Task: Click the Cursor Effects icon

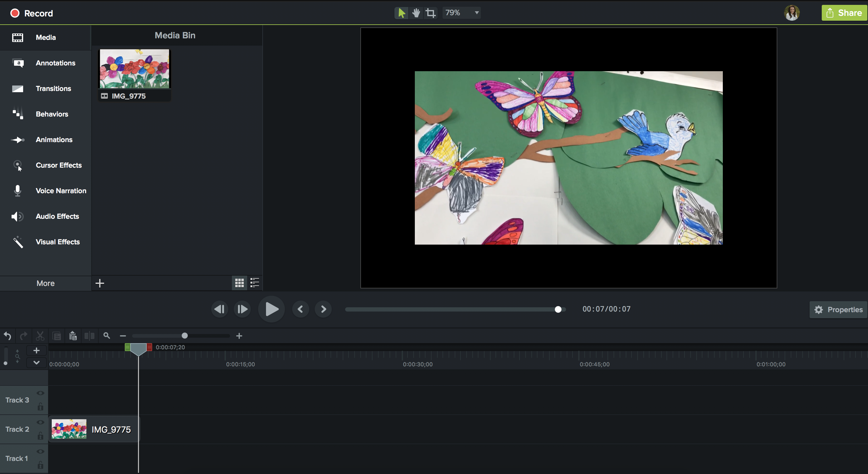Action: [x=18, y=166]
